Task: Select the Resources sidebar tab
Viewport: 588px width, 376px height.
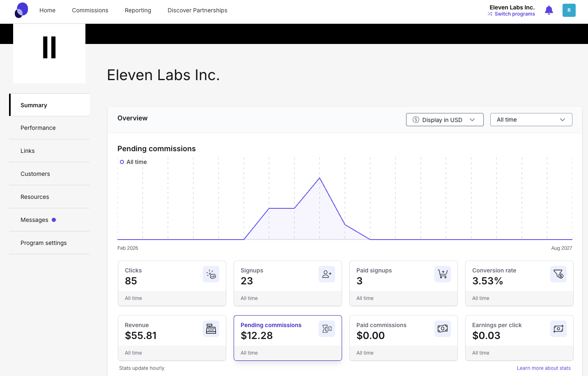Action: click(49, 197)
